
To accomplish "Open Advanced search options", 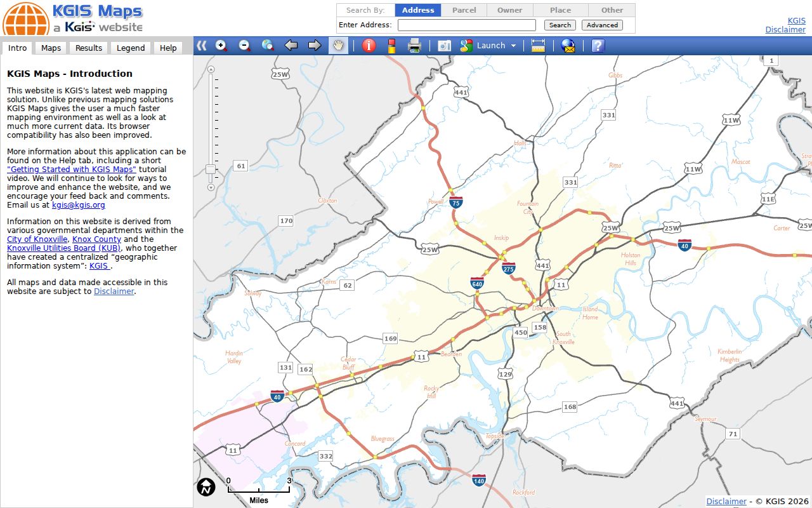I will coord(602,25).
